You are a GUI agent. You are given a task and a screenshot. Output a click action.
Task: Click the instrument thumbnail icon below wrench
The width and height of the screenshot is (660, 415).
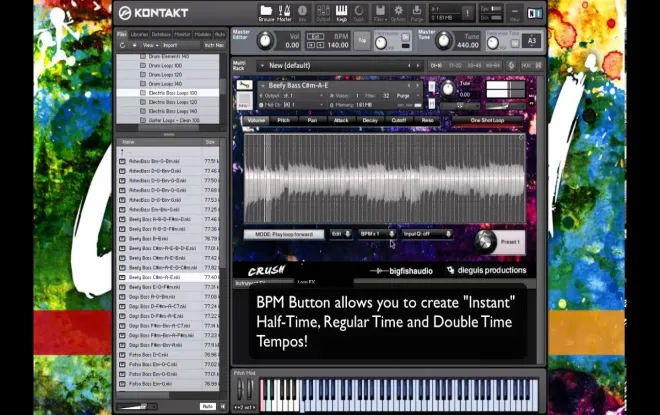click(244, 101)
